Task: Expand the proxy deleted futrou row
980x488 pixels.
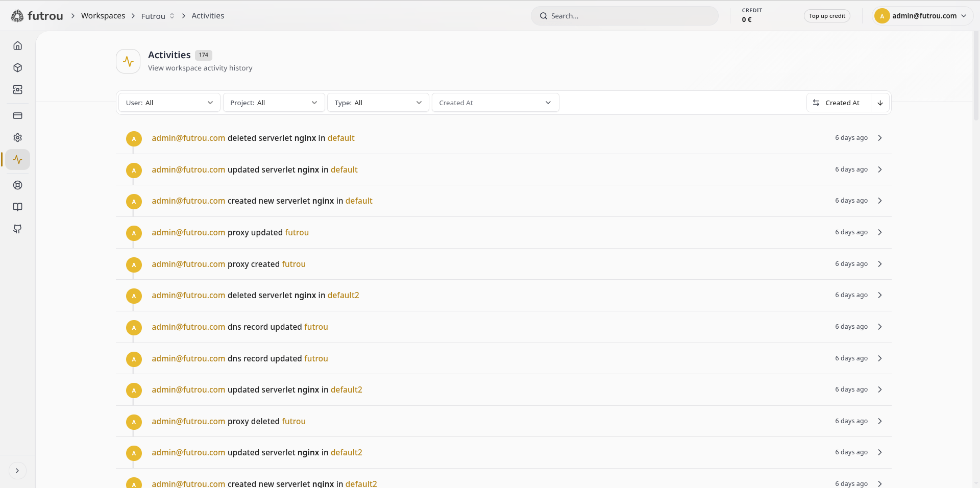Action: point(880,421)
